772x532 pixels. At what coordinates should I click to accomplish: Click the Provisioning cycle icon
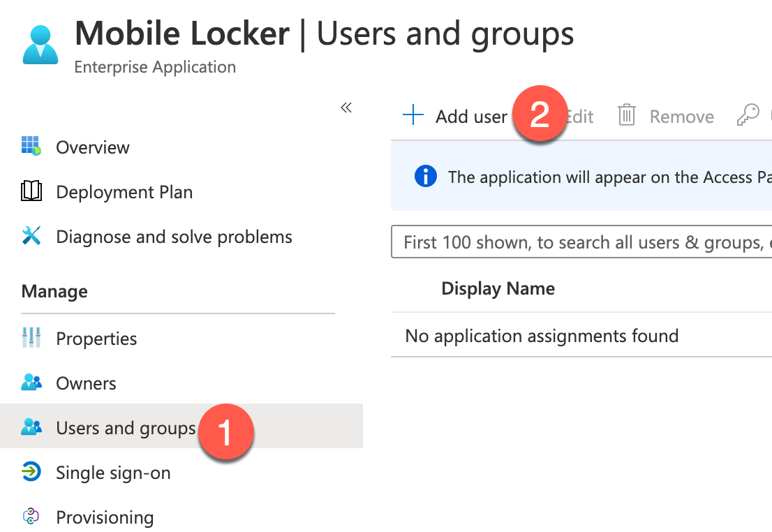[31, 516]
